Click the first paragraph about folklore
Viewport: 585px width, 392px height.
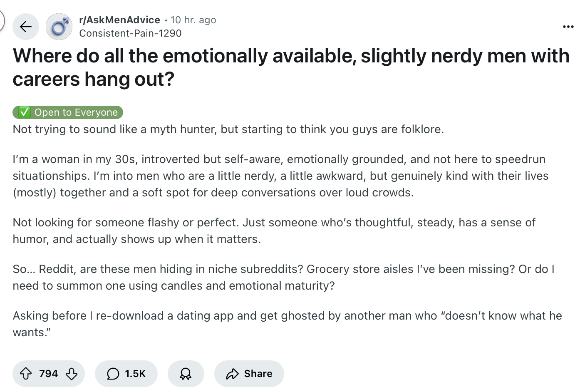tap(228, 129)
